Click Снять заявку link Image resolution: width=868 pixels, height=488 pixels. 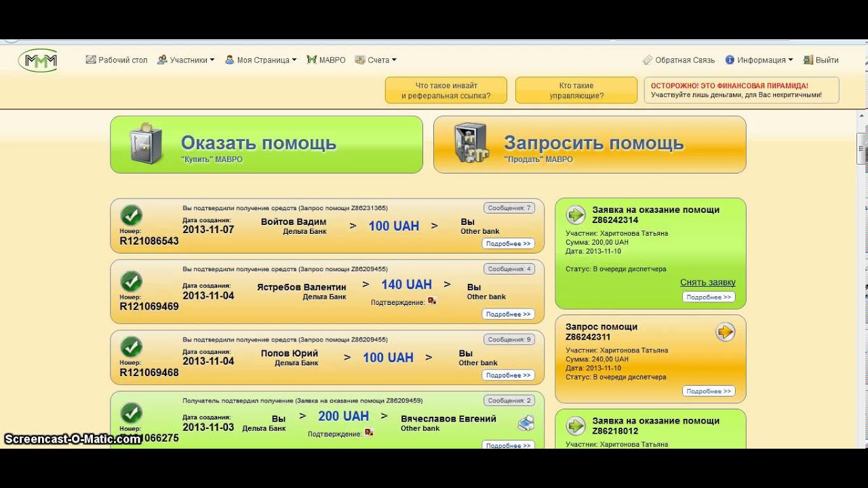(x=708, y=283)
